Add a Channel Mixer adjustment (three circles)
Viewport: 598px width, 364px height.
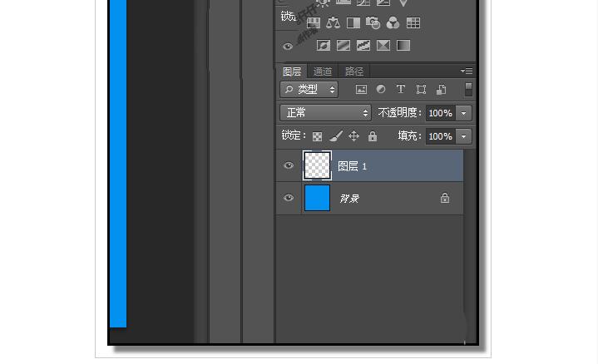point(393,23)
